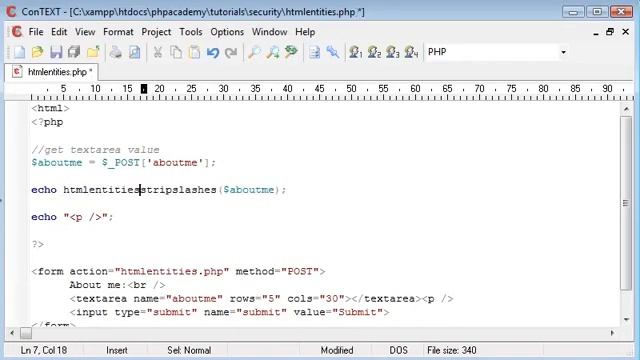Click the 'Modified' status bar entry
Image resolution: width=640 pixels, height=360 pixels.
tap(337, 350)
